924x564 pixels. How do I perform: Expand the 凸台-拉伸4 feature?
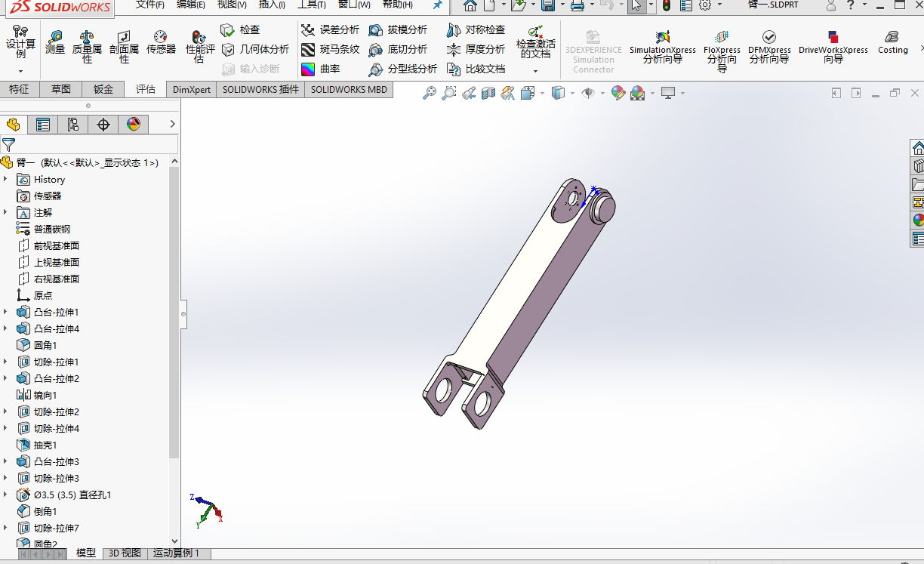(6, 328)
